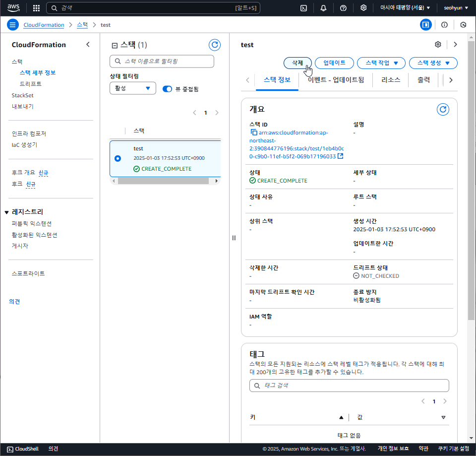Refresh the overview section

click(443, 109)
